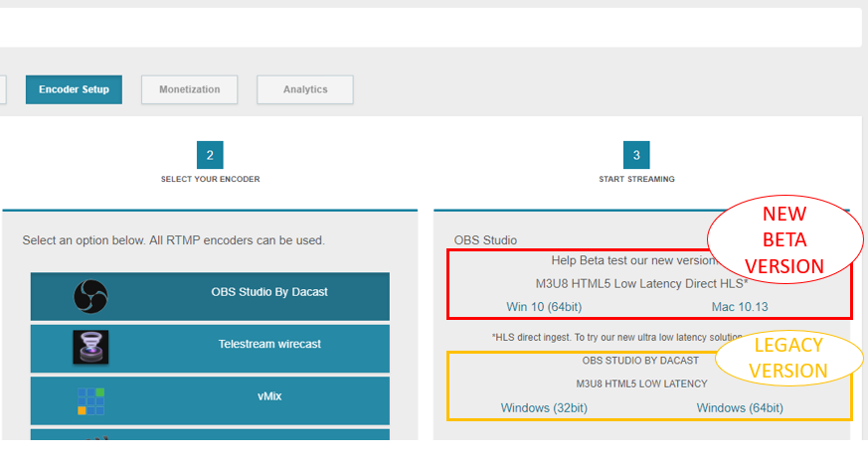Click 'OBS STUDIO BY DACAST' legacy heading
This screenshot has height=458, width=868.
click(640, 361)
